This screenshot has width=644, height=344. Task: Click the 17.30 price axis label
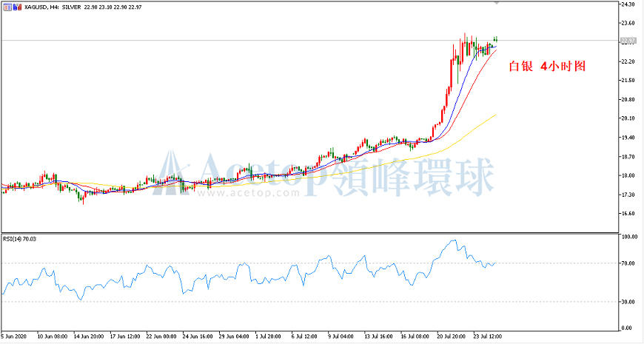[x=628, y=195]
